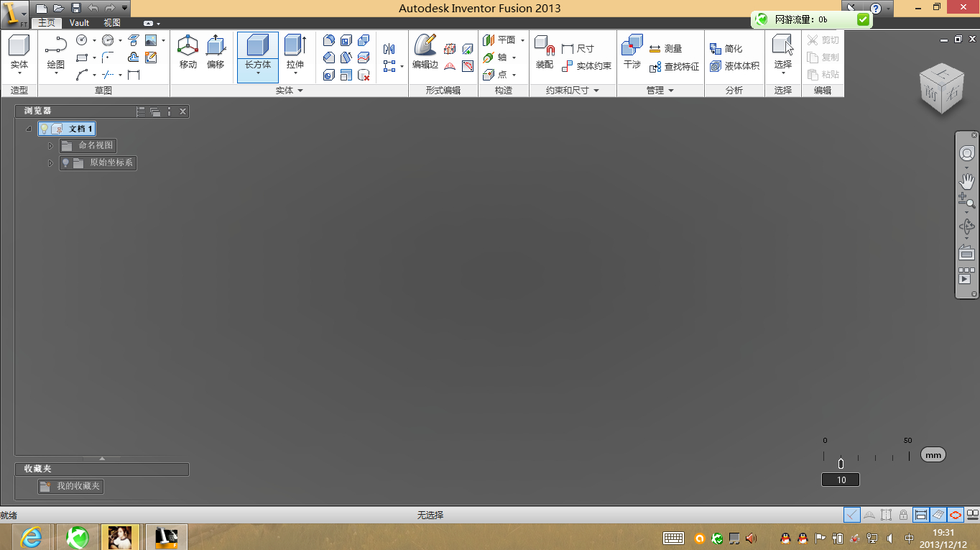Screen dimensions: 980x550
Task: Click the Redo arrow in quick access toolbar
Action: [110, 8]
